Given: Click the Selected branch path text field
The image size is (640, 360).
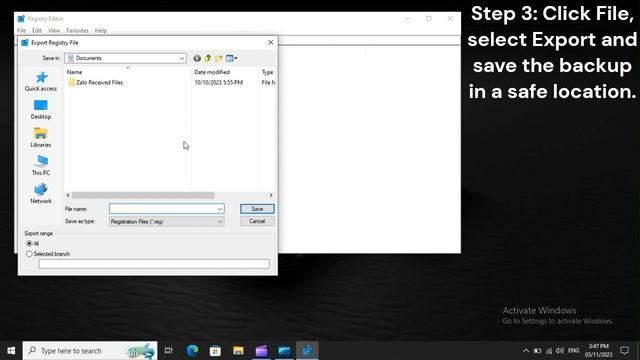Looking at the screenshot, I should coord(154,264).
